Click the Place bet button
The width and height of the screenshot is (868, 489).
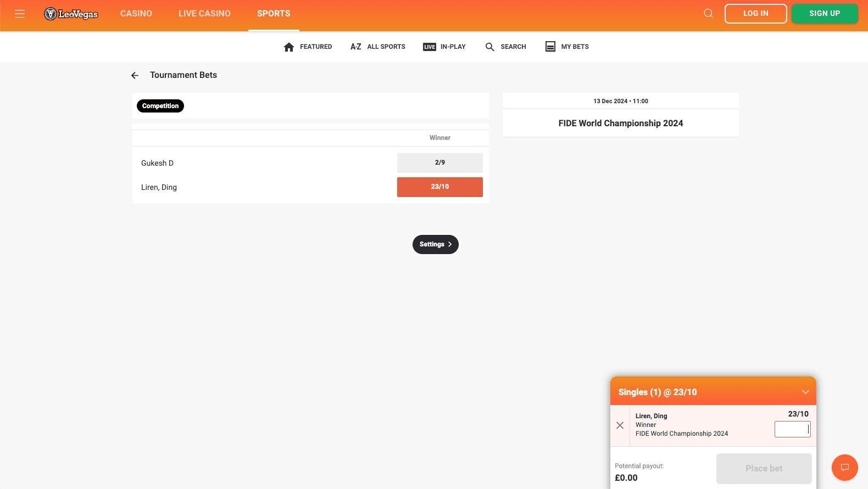pyautogui.click(x=764, y=469)
